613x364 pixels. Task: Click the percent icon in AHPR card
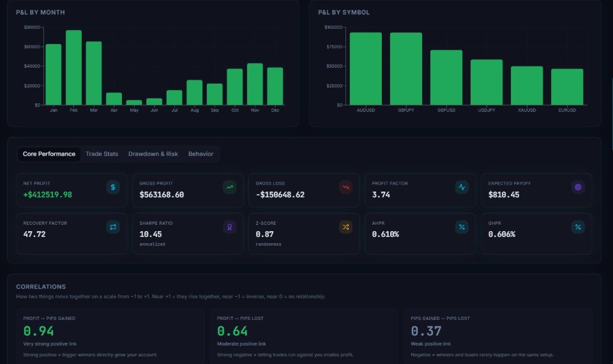coord(462,227)
